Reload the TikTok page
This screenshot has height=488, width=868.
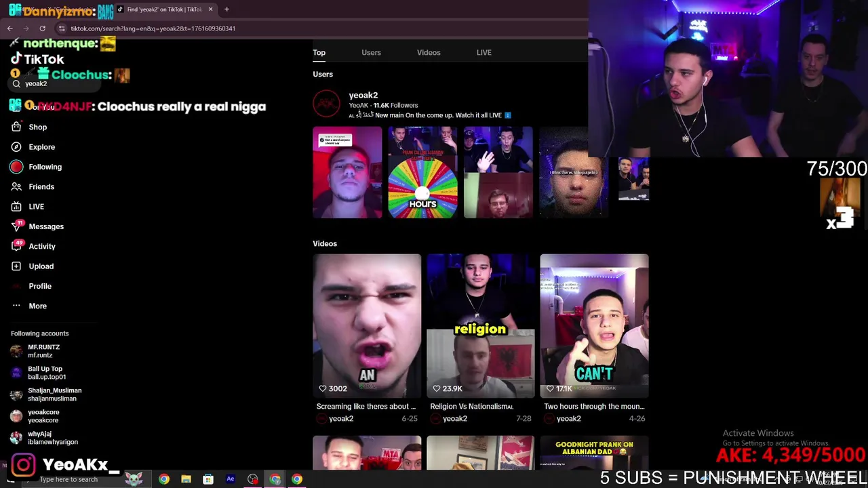click(x=42, y=28)
